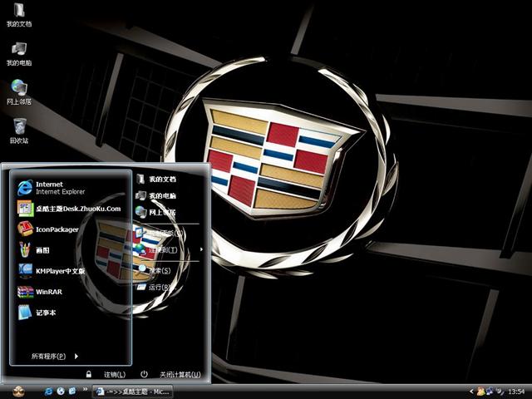Image resolution: width=532 pixels, height=399 pixels.
Task: Click 注销(L) log off with the lock icon
Action: 106,374
